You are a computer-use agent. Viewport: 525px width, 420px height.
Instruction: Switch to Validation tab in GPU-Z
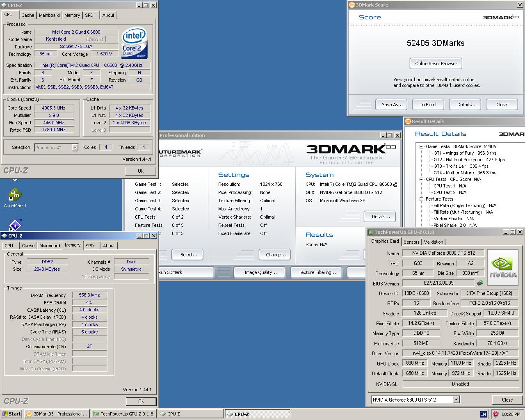[434, 242]
